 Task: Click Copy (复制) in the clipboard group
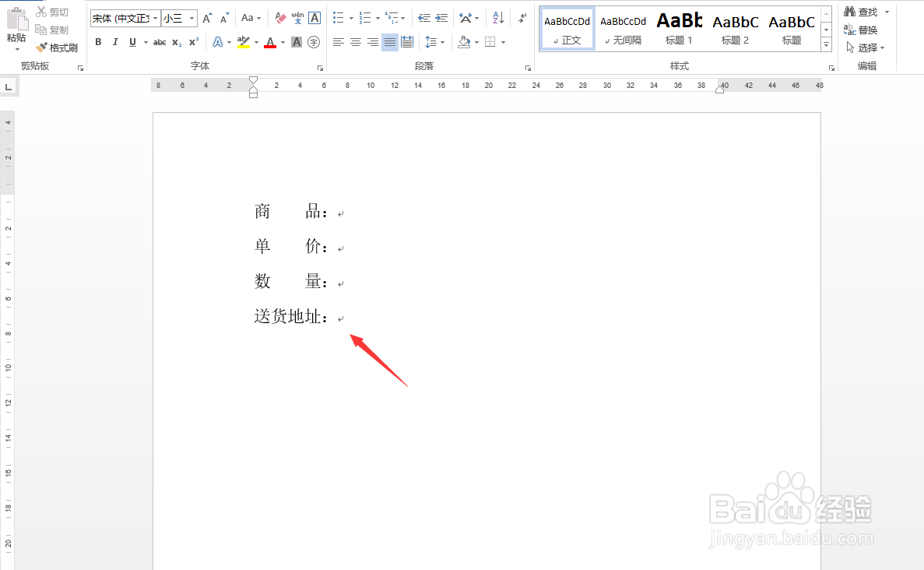click(x=52, y=30)
